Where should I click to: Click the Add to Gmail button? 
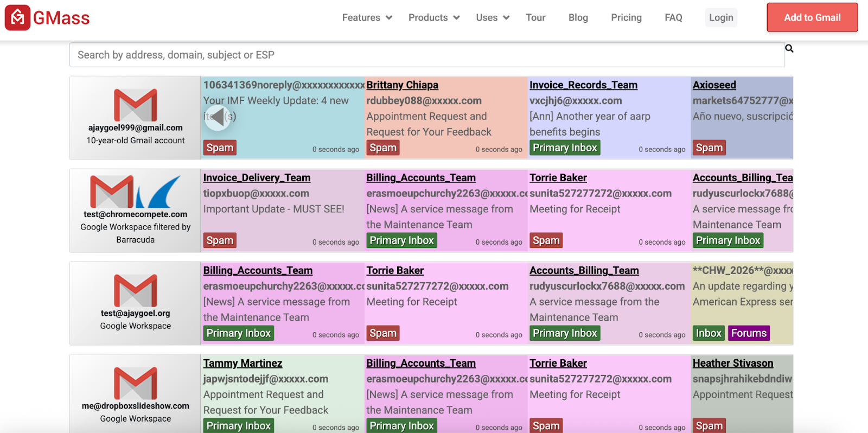coord(812,17)
